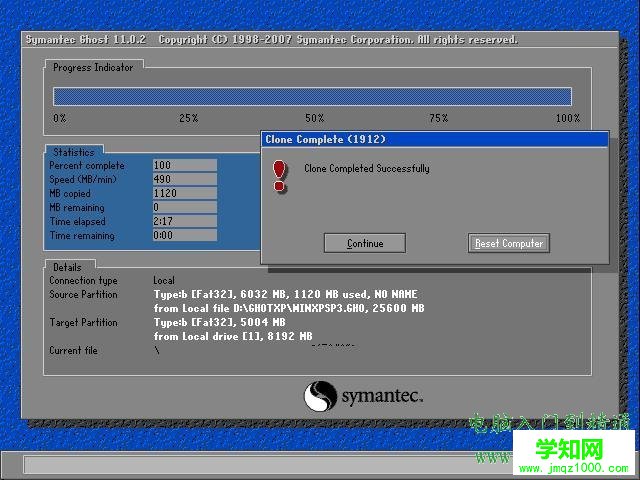
Task: Select the Time elapsed value field
Action: (184, 222)
